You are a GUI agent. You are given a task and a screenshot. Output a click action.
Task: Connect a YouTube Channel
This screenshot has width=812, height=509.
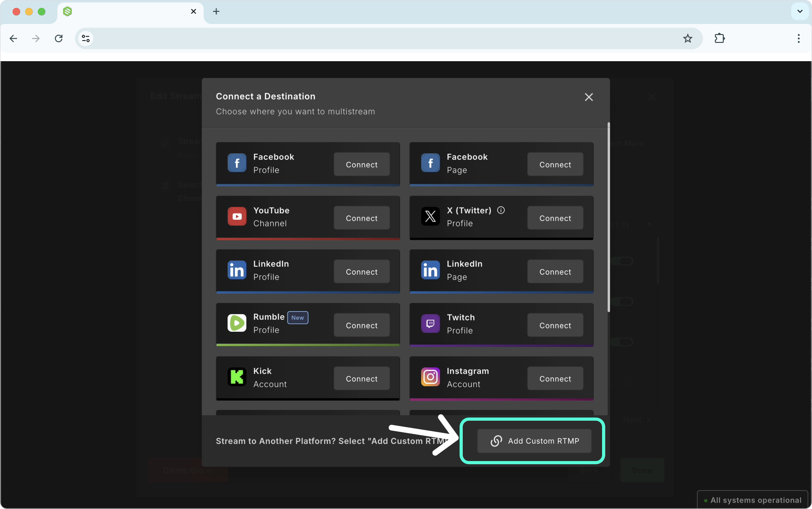(362, 218)
